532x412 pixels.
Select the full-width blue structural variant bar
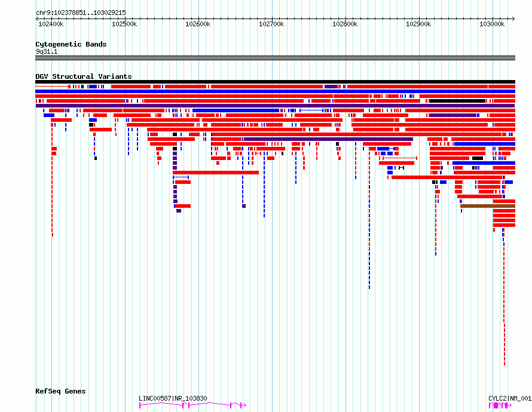(275, 91)
